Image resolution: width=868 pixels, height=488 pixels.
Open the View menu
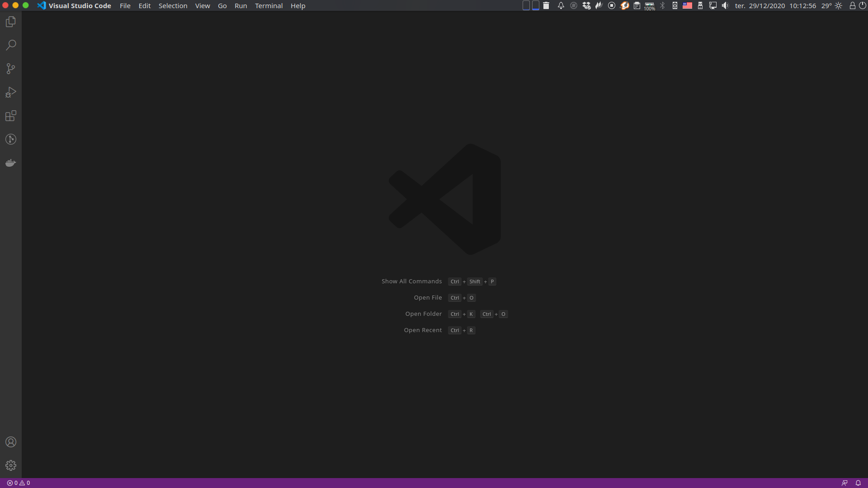pyautogui.click(x=203, y=6)
